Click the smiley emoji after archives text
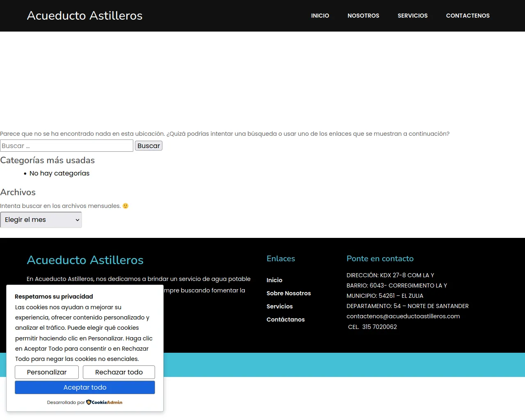This screenshot has height=420, width=525. (x=126, y=206)
